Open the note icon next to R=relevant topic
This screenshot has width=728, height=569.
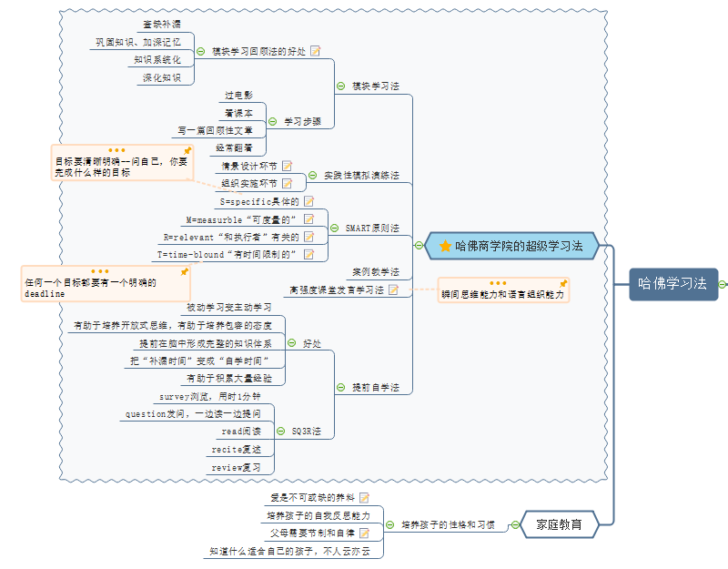click(308, 237)
